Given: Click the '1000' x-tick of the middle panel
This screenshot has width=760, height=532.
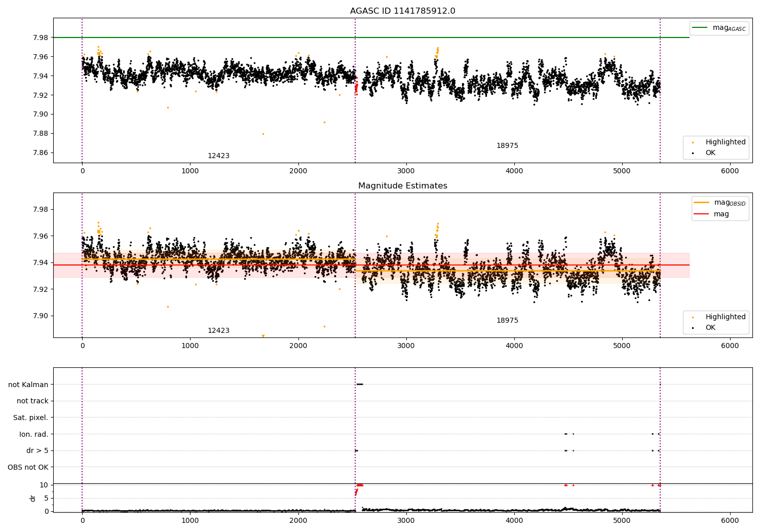Looking at the screenshot, I should coord(190,346).
